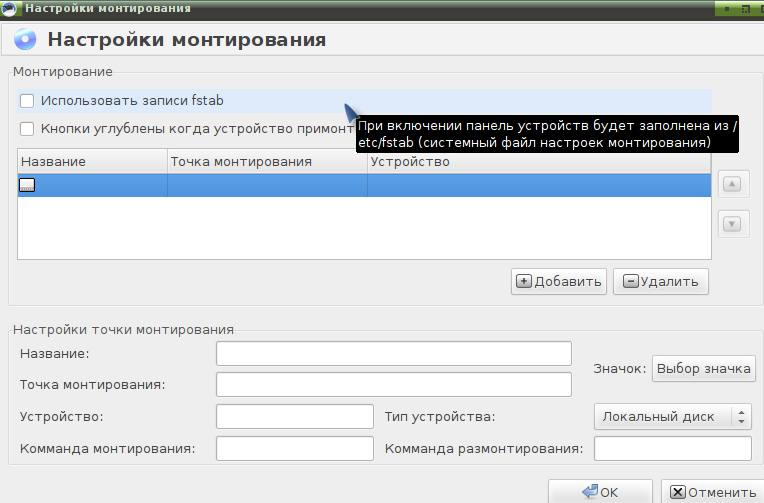Viewport: 764px width, 503px height.
Task: Click the drive icon in selected table row
Action: (27, 185)
